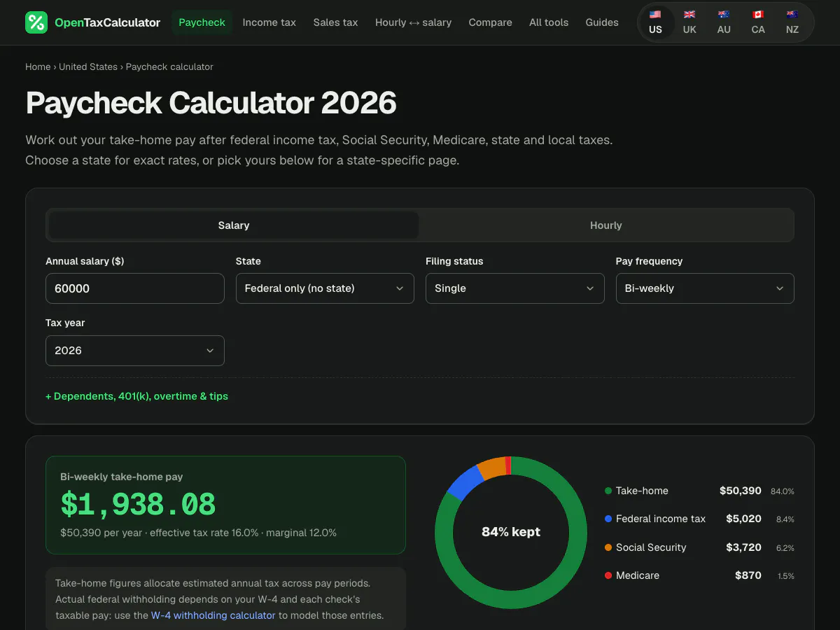
Task: Expand Dependents, 401(k), overtime & tips
Action: (137, 396)
